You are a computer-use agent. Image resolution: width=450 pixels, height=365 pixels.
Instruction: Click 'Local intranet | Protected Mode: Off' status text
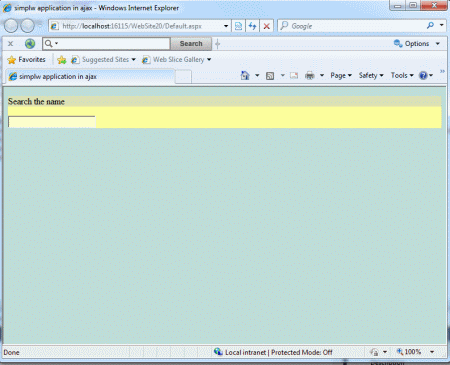(279, 352)
